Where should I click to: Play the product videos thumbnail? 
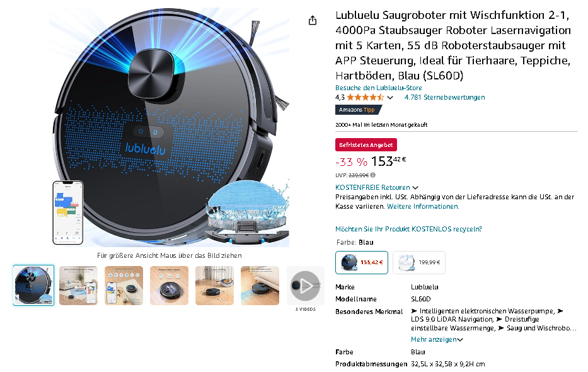point(305,286)
